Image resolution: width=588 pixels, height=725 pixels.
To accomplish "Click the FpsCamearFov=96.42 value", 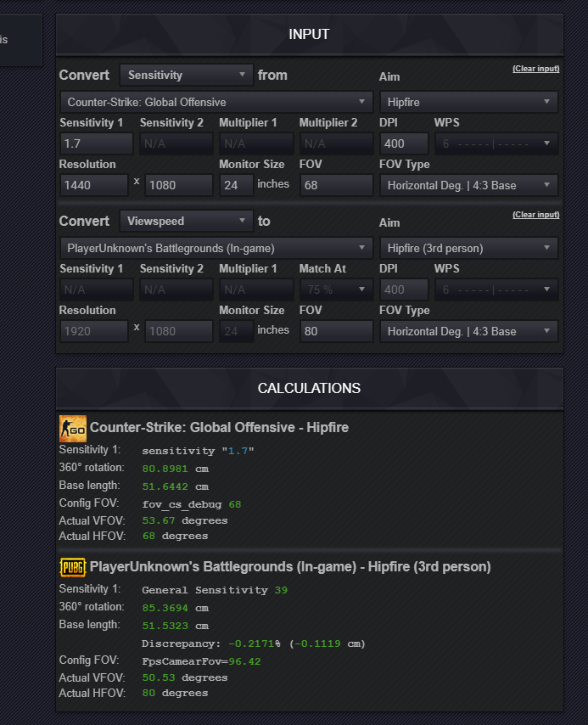I will point(201,661).
